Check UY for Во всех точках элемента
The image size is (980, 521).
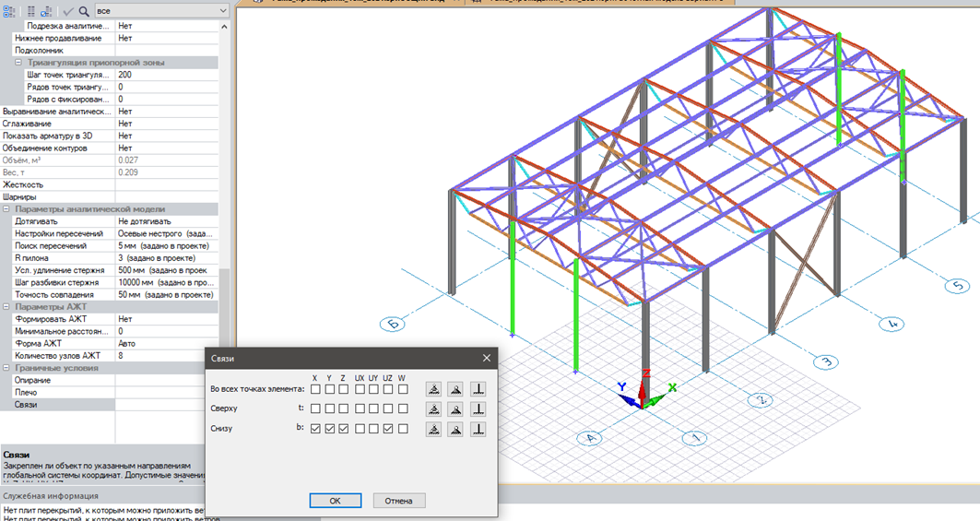tap(373, 389)
